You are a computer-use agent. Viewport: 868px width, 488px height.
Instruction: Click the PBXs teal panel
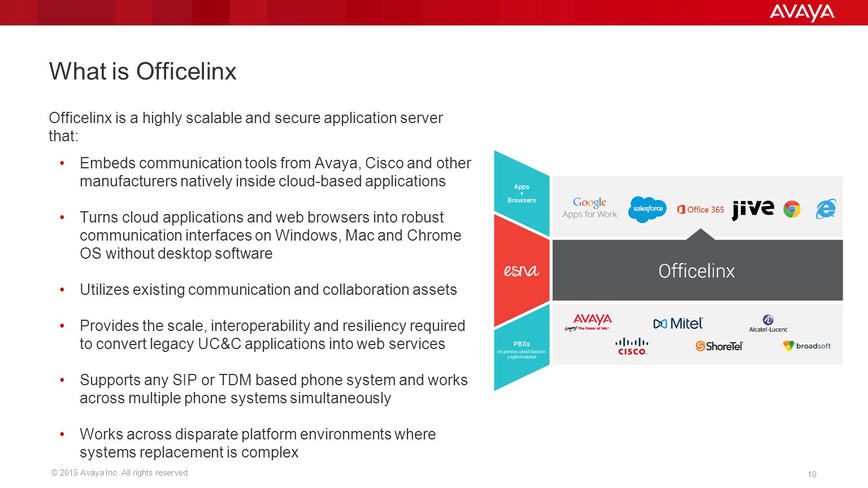tap(522, 348)
